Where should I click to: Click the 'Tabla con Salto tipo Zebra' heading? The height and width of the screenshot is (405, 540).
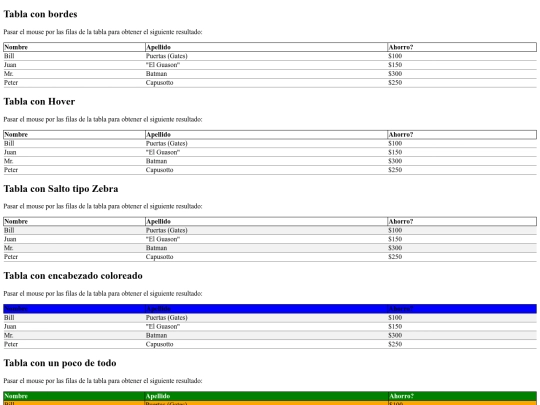click(61, 189)
